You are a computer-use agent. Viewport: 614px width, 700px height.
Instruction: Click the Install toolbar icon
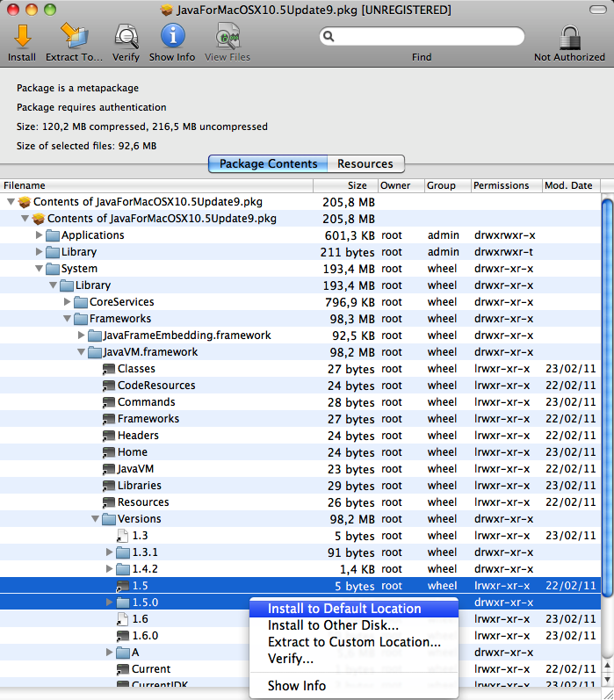(22, 36)
